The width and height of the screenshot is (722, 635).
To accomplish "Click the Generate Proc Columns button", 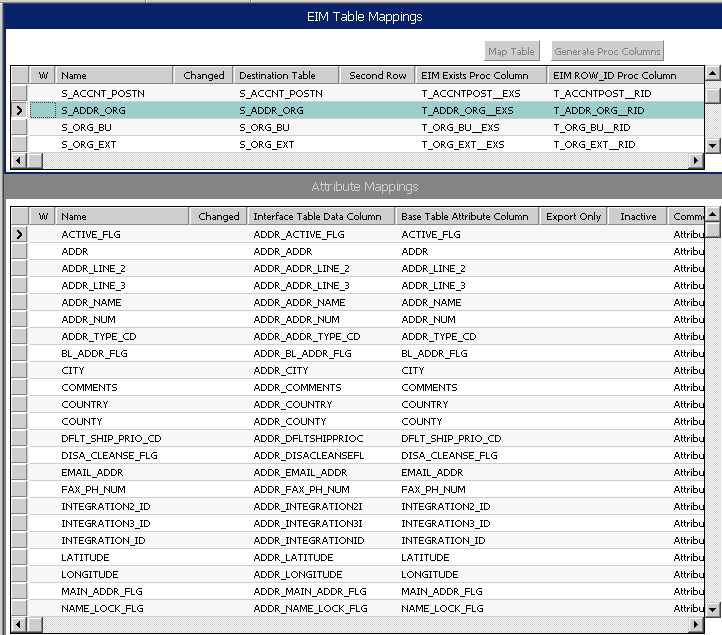I will pyautogui.click(x=607, y=51).
